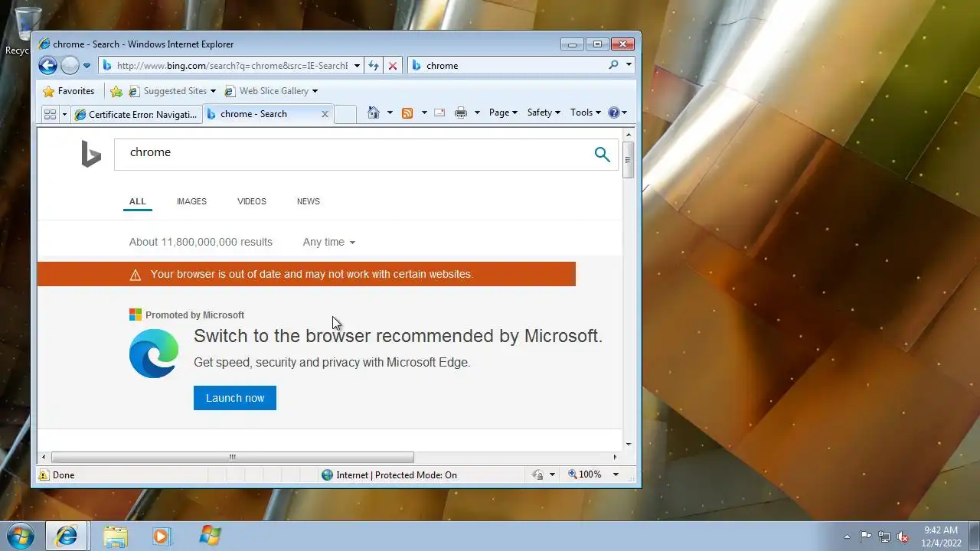Open the Any time filter dropdown

(329, 242)
